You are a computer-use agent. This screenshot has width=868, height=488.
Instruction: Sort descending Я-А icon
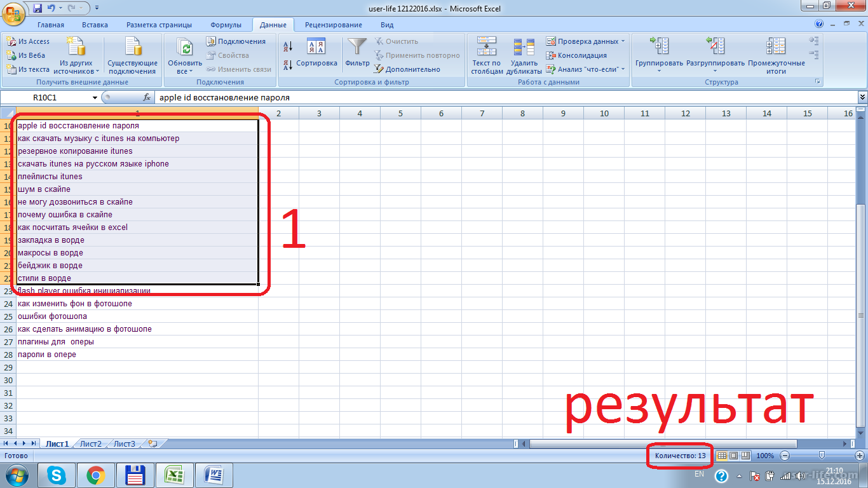(288, 64)
